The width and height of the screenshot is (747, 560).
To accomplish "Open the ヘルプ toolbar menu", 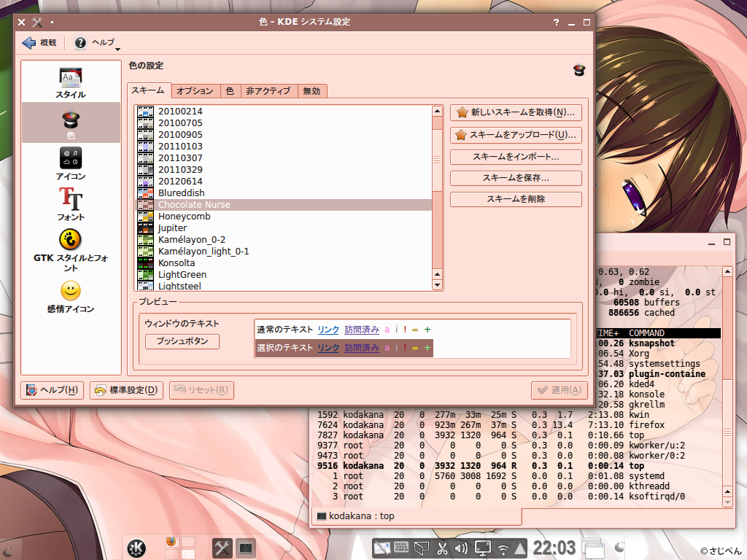I will pos(97,43).
